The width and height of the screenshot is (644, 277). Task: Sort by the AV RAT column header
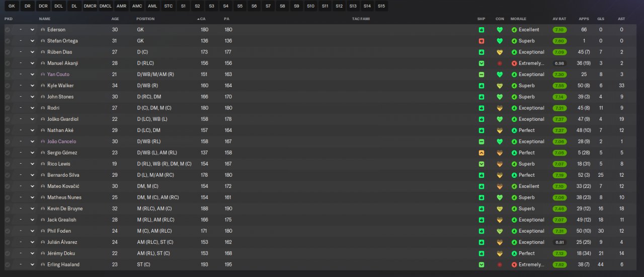click(x=559, y=19)
